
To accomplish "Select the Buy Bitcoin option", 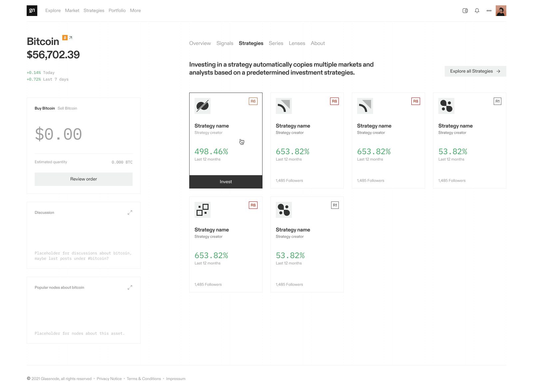I will (x=45, y=108).
